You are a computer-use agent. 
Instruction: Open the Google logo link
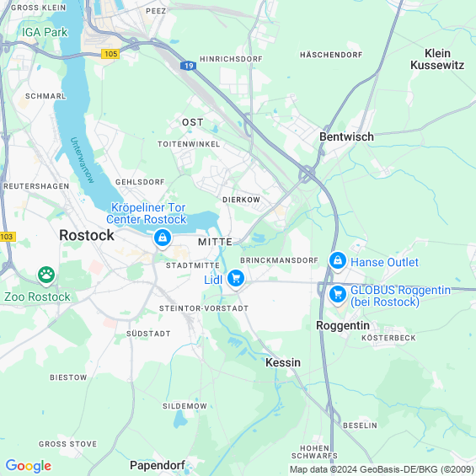coord(29,466)
